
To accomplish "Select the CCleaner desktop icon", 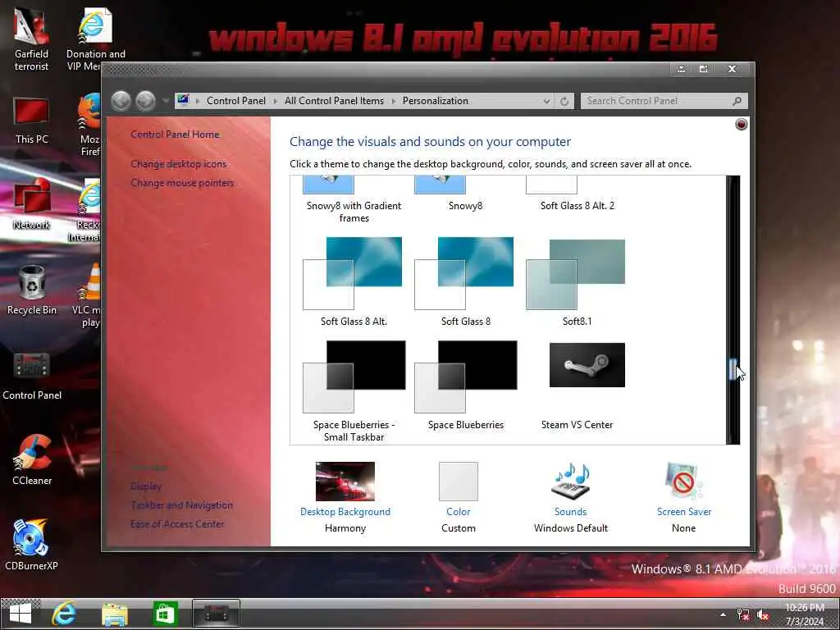I will 32,461.
